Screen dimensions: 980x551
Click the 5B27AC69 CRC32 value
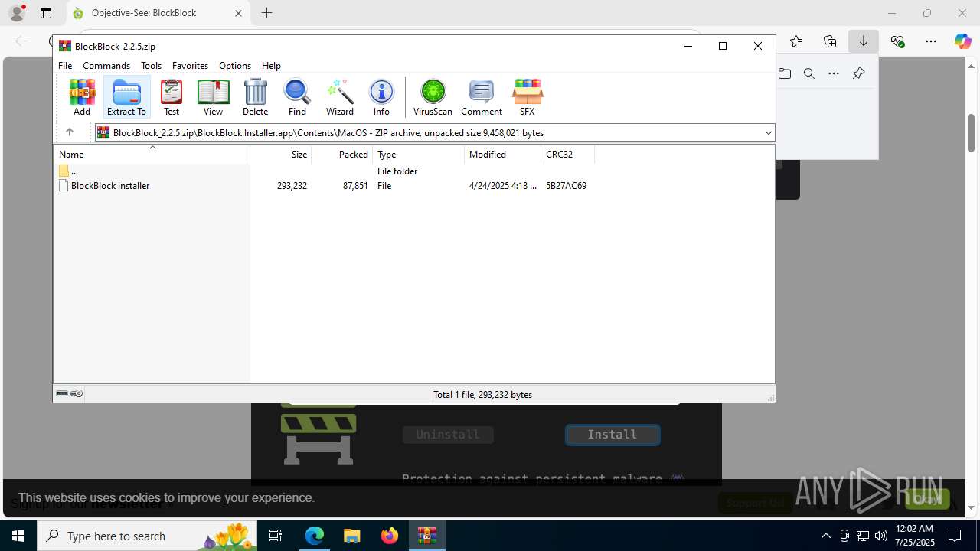(566, 186)
